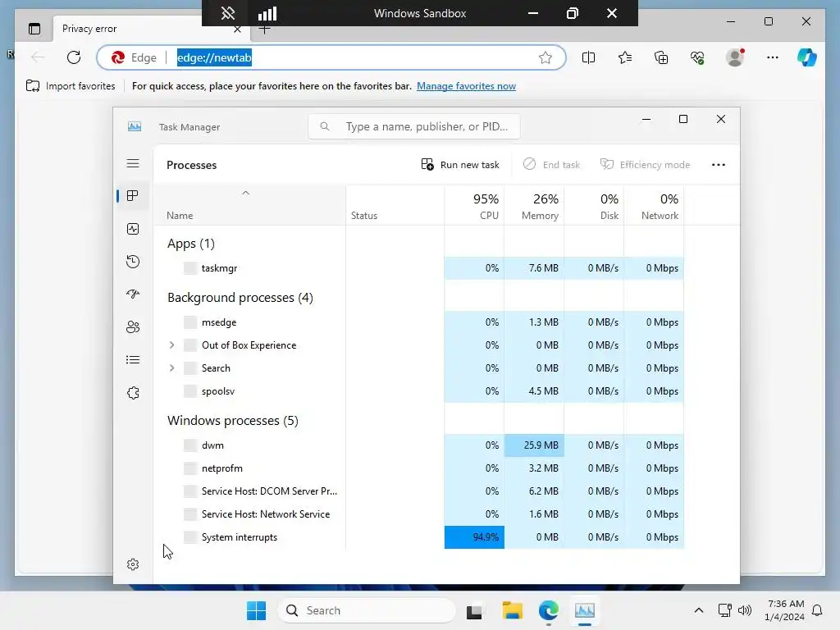This screenshot has height=630, width=840.
Task: Click Efficiency mode button
Action: click(645, 164)
